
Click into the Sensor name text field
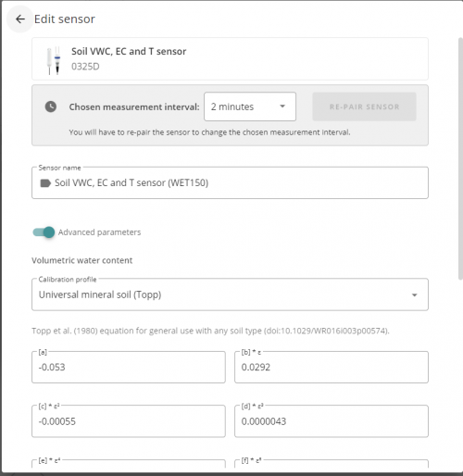pyautogui.click(x=230, y=182)
